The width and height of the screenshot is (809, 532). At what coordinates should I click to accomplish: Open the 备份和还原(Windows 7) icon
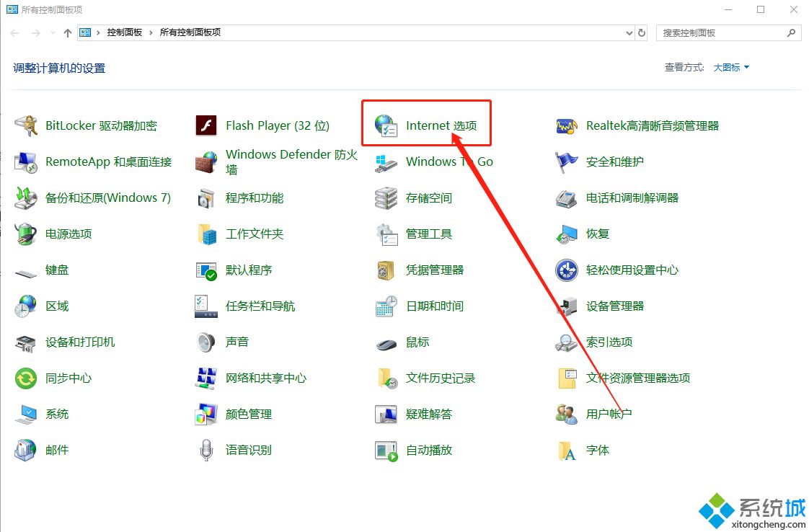click(26, 198)
